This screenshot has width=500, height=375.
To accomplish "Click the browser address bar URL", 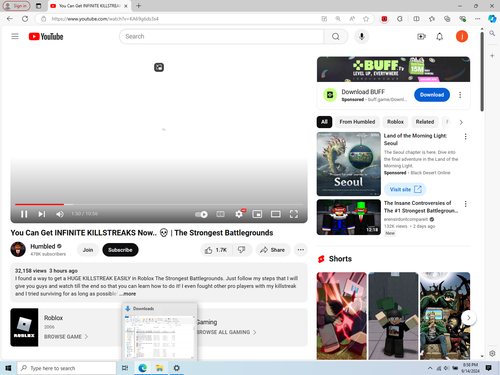I will pyautogui.click(x=105, y=19).
